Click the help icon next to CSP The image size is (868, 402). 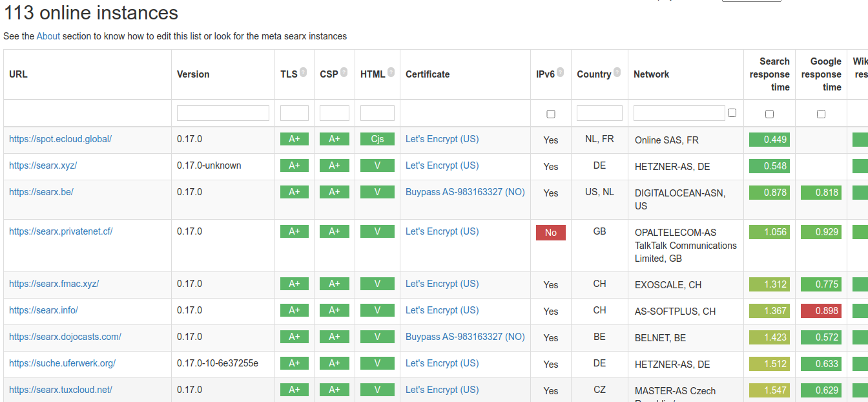pos(344,73)
